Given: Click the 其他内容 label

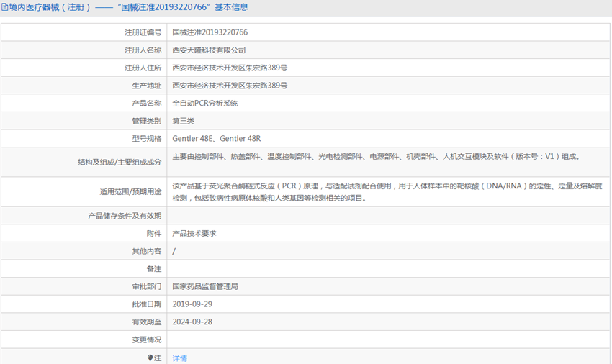Looking at the screenshot, I should click(x=146, y=251).
